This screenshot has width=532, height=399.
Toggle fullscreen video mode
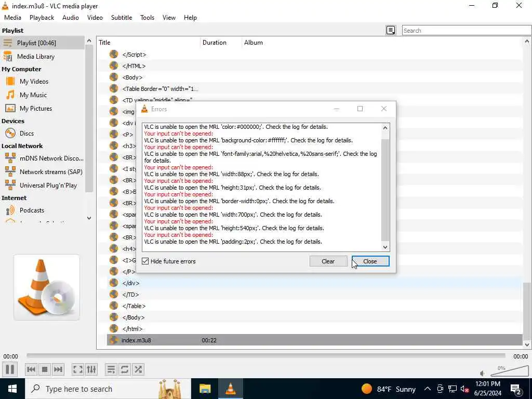click(78, 369)
